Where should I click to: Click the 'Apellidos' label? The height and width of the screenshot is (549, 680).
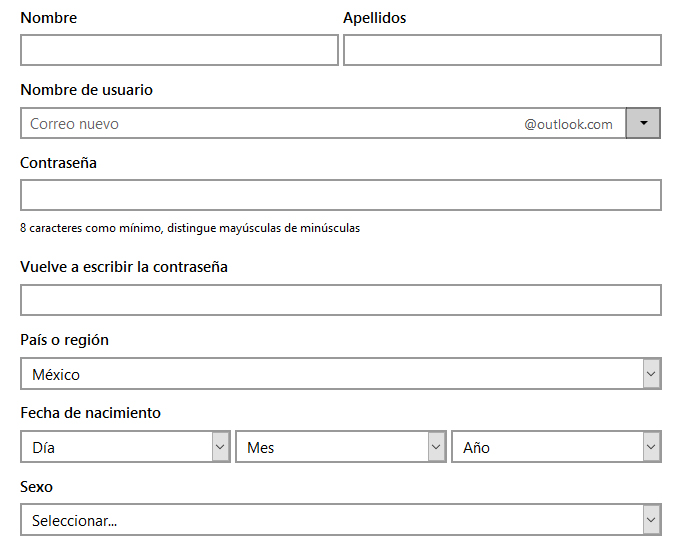point(375,18)
